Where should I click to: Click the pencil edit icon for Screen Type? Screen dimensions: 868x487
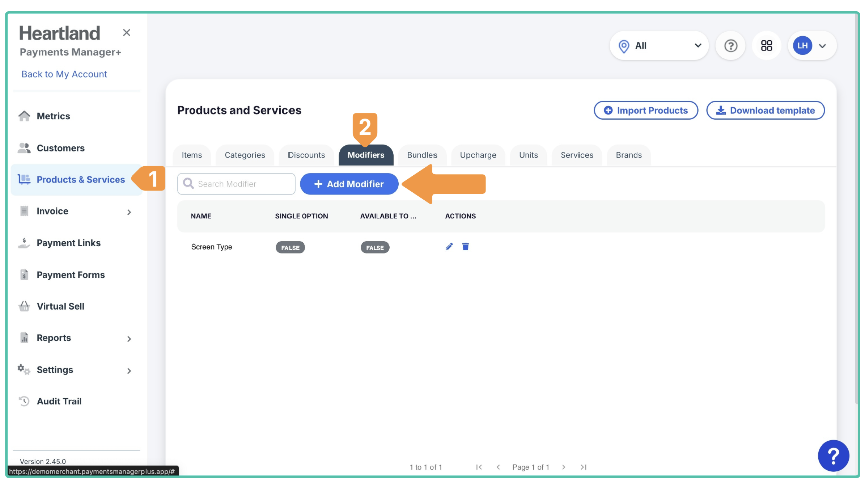(x=449, y=247)
